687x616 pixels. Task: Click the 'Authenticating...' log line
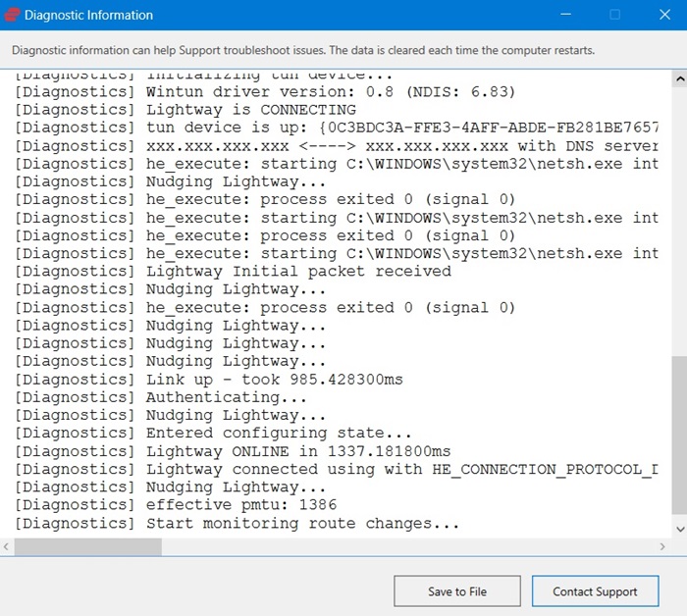coord(161,397)
